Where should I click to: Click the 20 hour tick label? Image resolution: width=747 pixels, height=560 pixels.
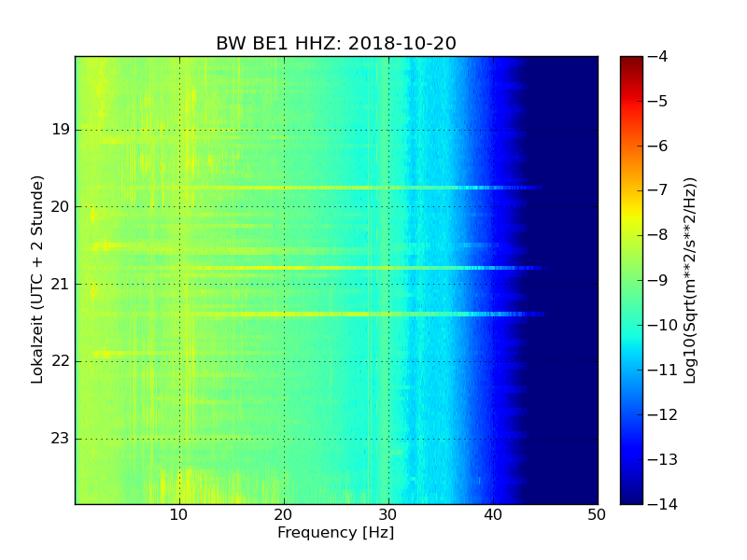61,206
